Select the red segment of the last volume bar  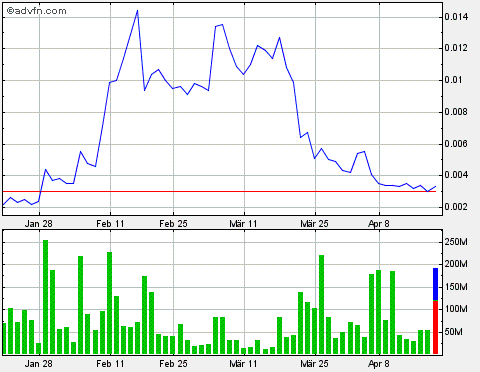point(435,327)
